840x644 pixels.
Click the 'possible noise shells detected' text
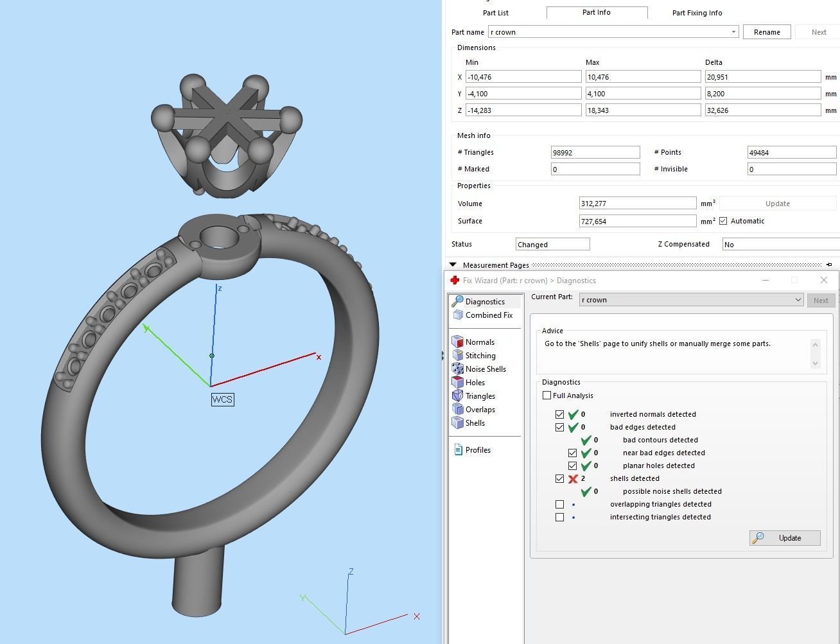(672, 491)
